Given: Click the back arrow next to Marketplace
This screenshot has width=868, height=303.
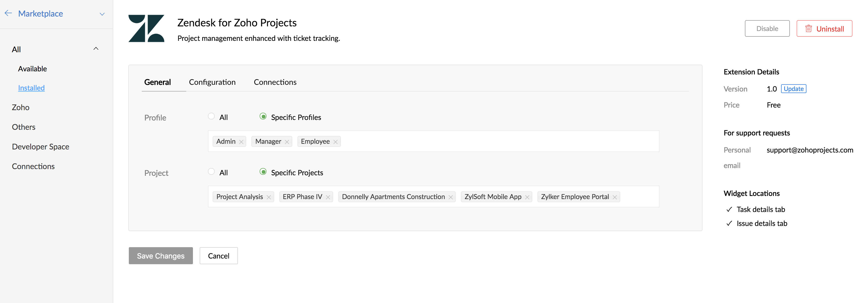Looking at the screenshot, I should 9,13.
